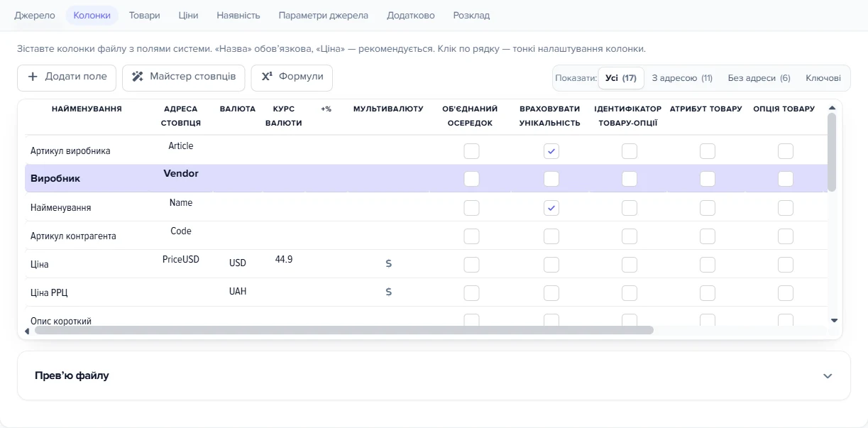Click the vertical scrollbar thumb
Screen dimensions: 868x428
pos(832,152)
